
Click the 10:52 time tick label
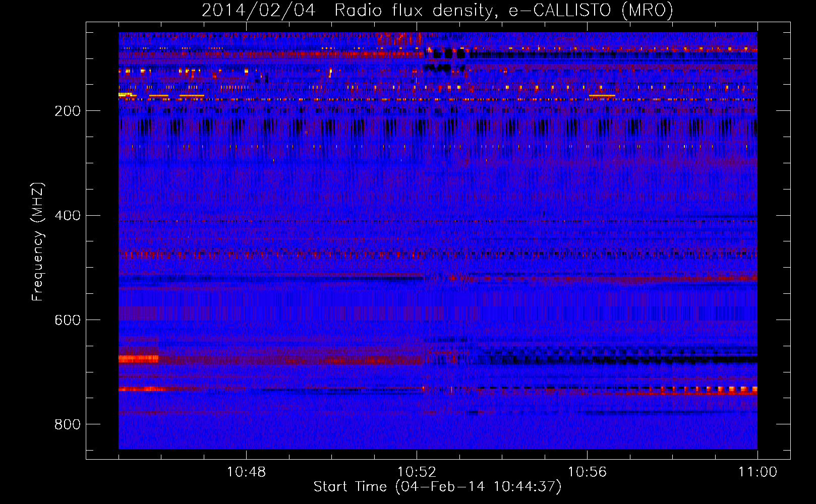point(417,472)
